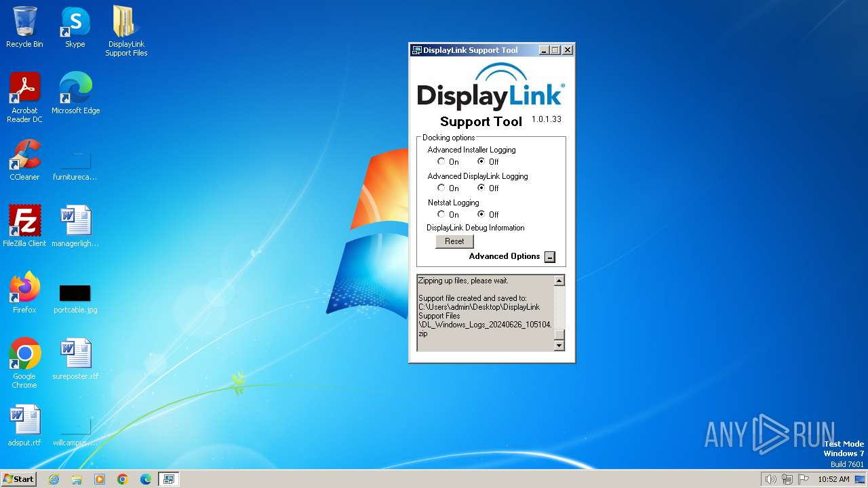Click the log scrollbar down arrow
Viewport: 868px width, 488px height.
(559, 345)
